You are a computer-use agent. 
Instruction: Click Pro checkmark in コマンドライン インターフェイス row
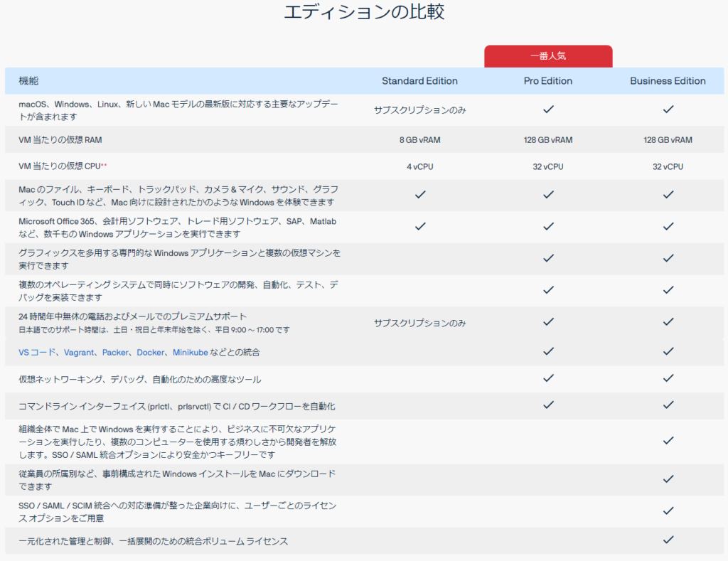tap(547, 405)
